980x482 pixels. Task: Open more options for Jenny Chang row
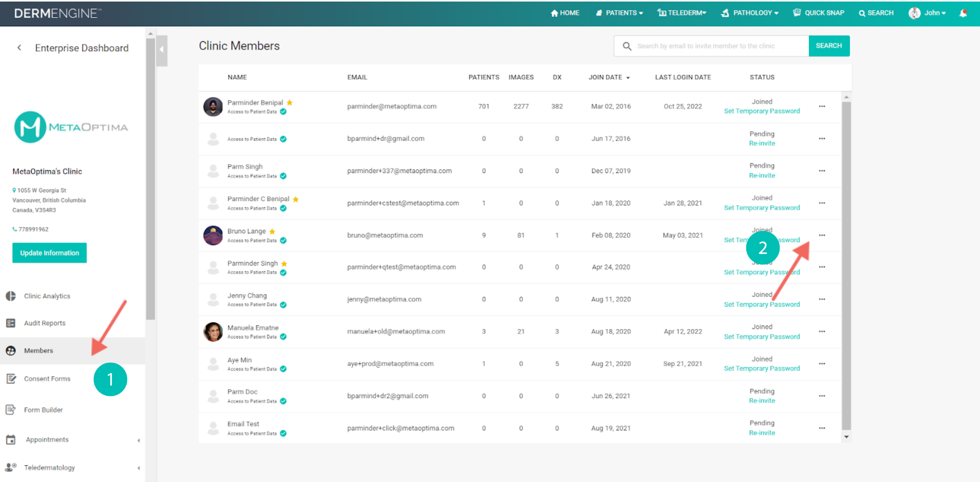point(822,299)
